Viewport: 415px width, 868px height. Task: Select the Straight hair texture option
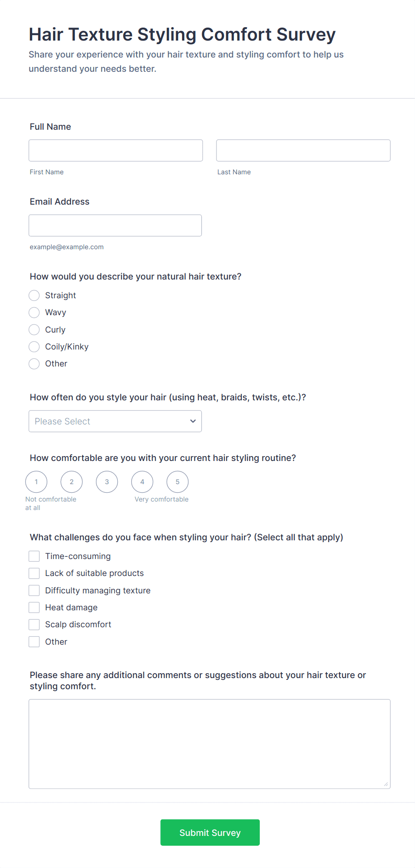[x=34, y=296]
